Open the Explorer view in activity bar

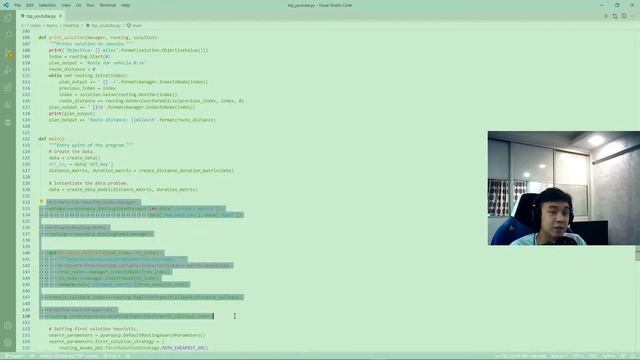point(8,18)
